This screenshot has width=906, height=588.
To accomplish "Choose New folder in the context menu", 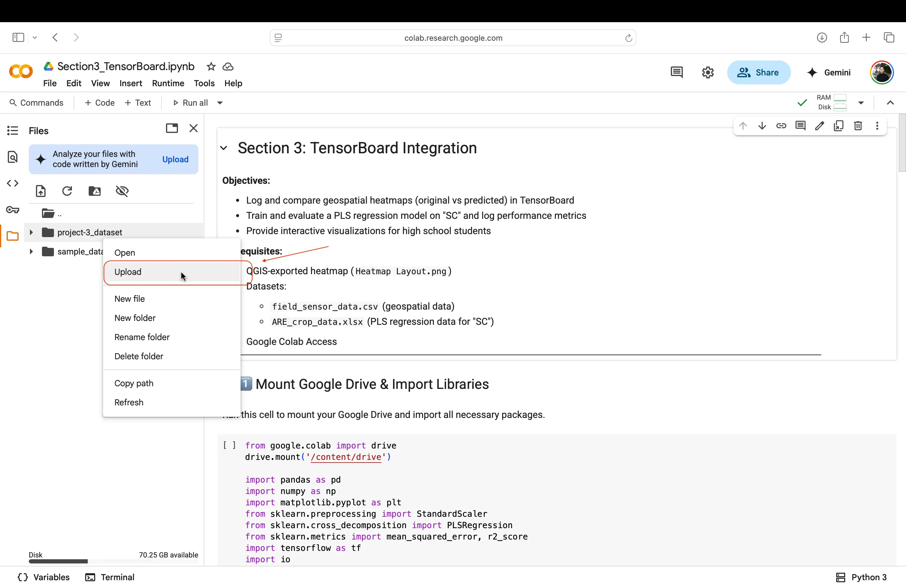I will tap(172, 318).
